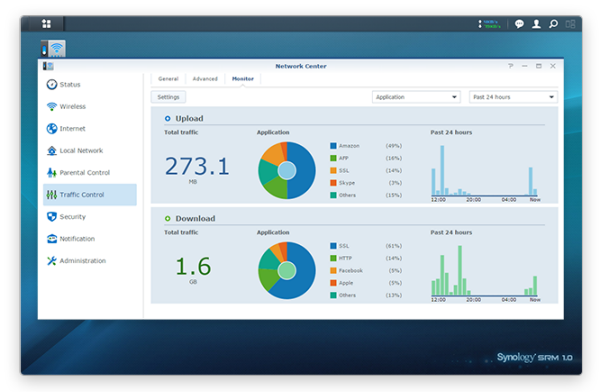The image size is (600, 392).
Task: Switch to the General tab
Action: point(168,79)
